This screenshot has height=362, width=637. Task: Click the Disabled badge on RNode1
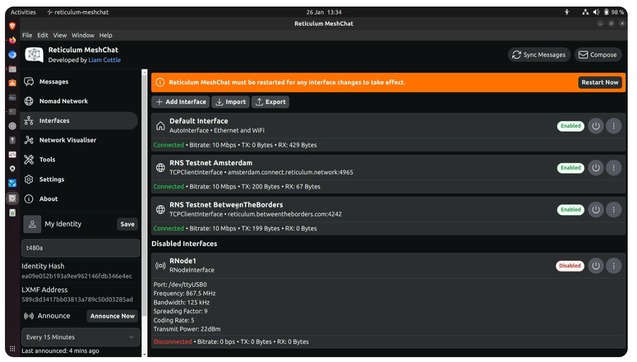pos(570,266)
